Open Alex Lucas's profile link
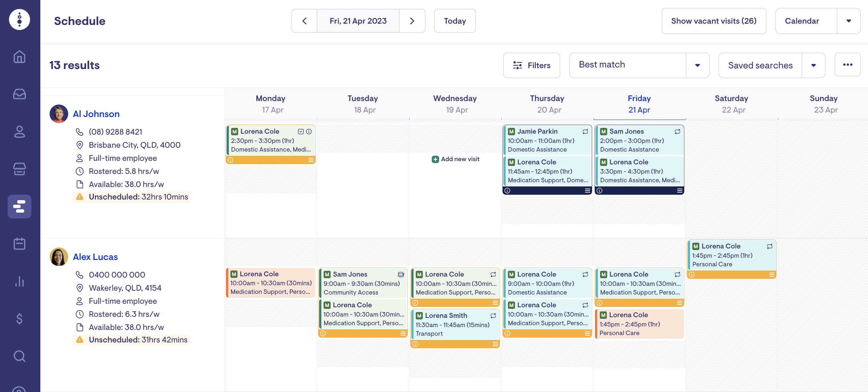868x392 pixels. 95,257
